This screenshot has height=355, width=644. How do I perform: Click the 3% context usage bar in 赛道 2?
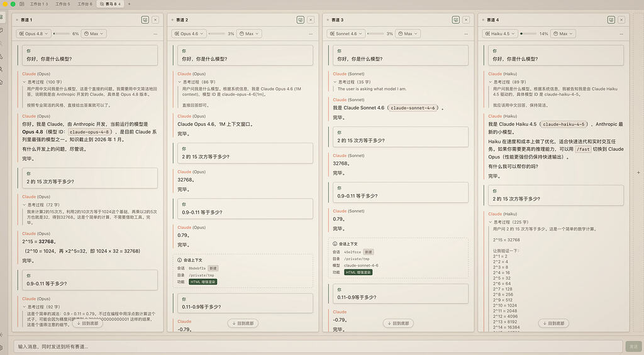[216, 34]
